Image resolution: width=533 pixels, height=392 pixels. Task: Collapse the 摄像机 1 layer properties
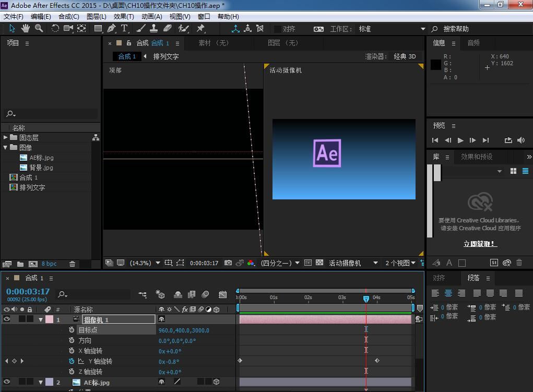(41, 319)
